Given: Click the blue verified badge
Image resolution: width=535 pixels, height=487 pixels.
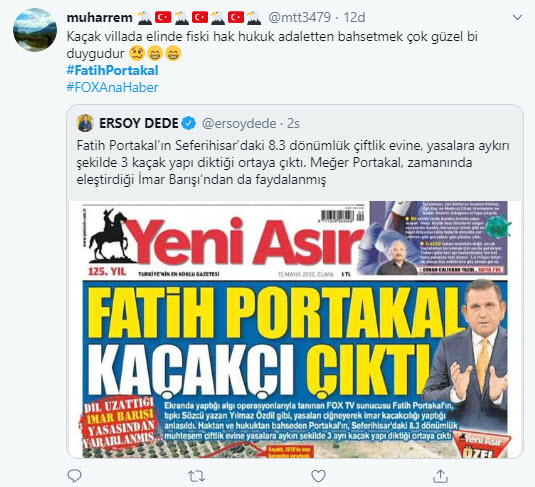Looking at the screenshot, I should 189,123.
